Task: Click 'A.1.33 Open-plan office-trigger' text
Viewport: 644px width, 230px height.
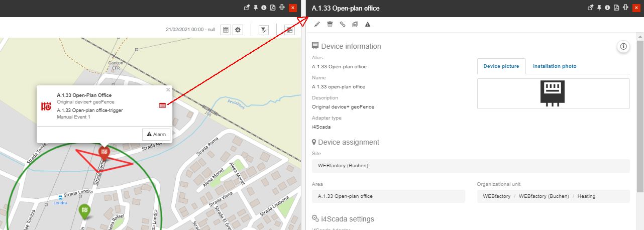Action: pos(90,110)
